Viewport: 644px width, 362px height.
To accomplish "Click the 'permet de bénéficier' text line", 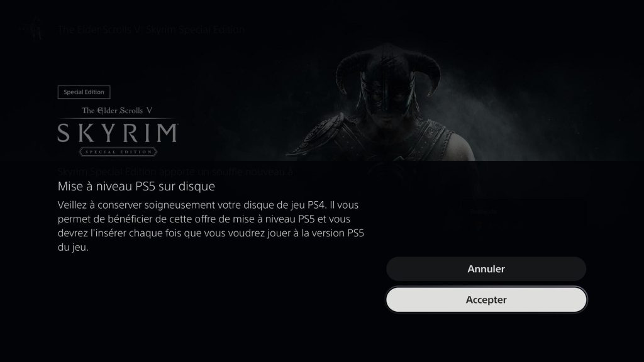I will pyautogui.click(x=204, y=219).
